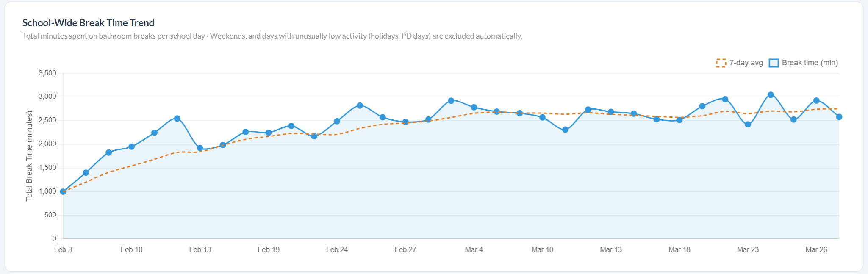Toggle the Break time (min) legend label
The image size is (868, 274).
[x=810, y=63]
